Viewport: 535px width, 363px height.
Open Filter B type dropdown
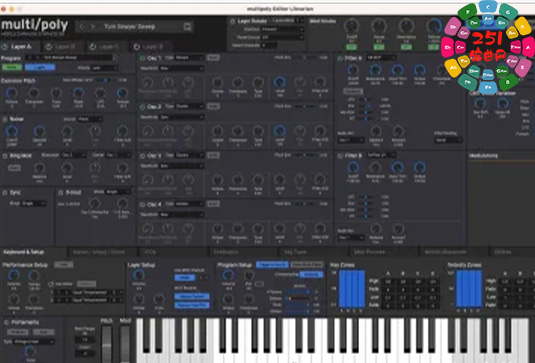381,156
